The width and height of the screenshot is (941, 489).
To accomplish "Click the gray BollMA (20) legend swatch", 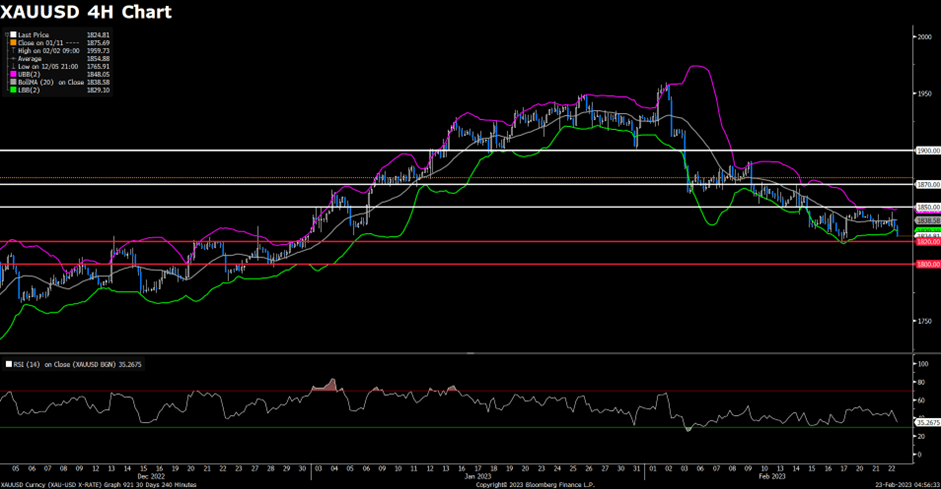I will 11,81.
